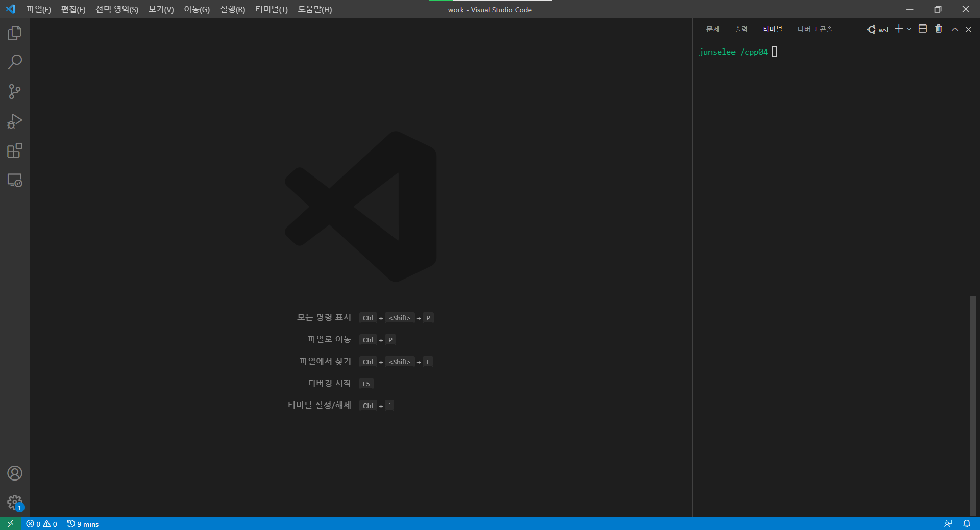This screenshot has height=530, width=980.
Task: Open the 보기(V) menu
Action: pyautogui.click(x=161, y=9)
